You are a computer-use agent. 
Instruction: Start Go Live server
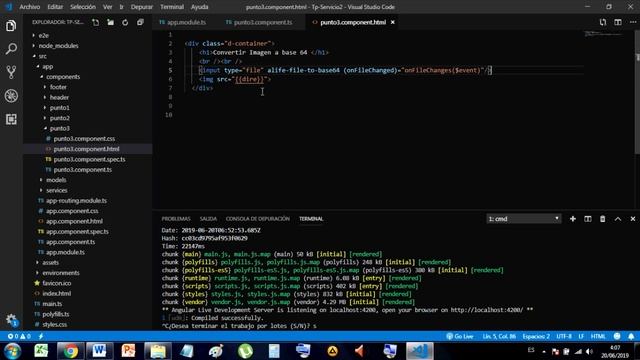point(460,336)
